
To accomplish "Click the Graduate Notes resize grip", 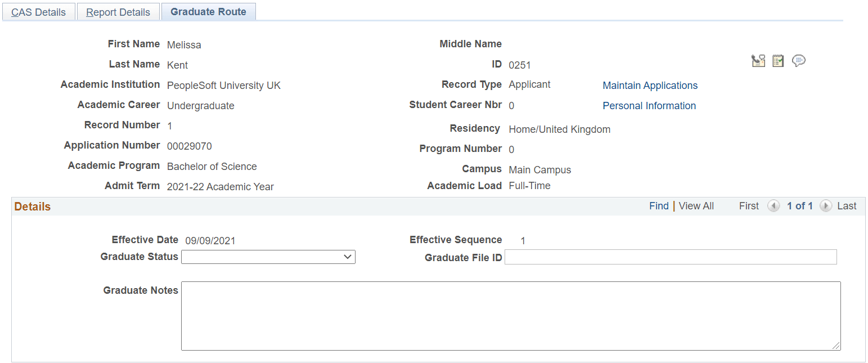I will click(837, 346).
